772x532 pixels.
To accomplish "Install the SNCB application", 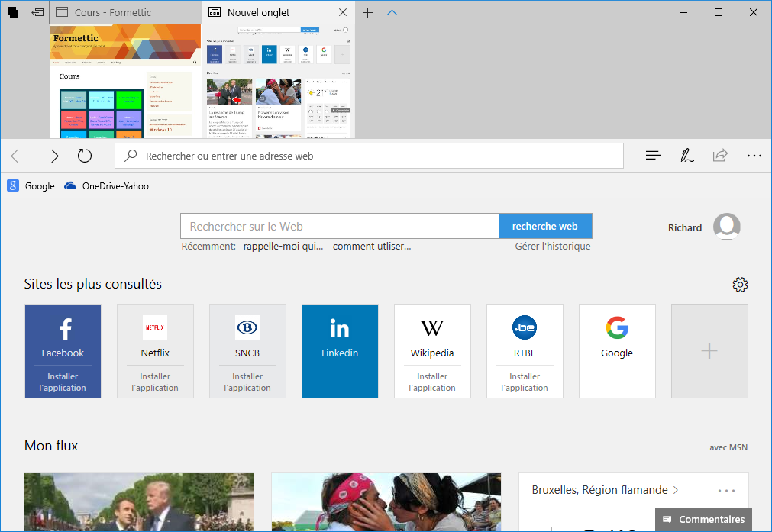I will point(247,382).
